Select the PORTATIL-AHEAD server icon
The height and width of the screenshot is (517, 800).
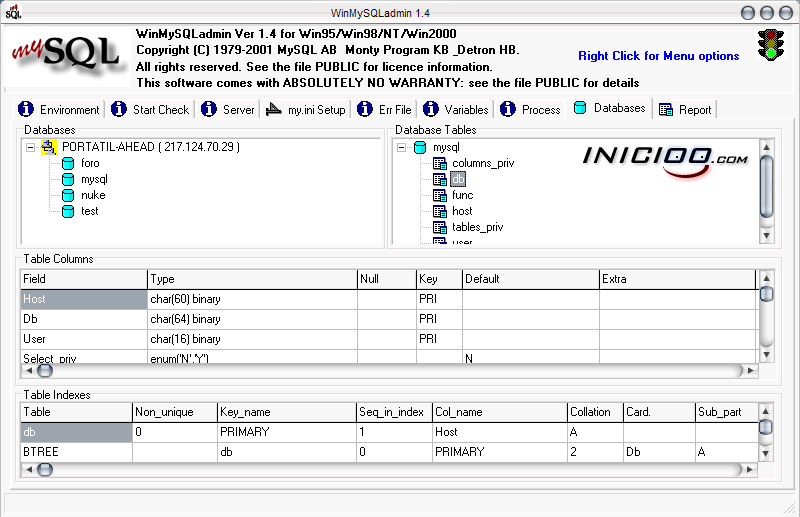click(49, 147)
